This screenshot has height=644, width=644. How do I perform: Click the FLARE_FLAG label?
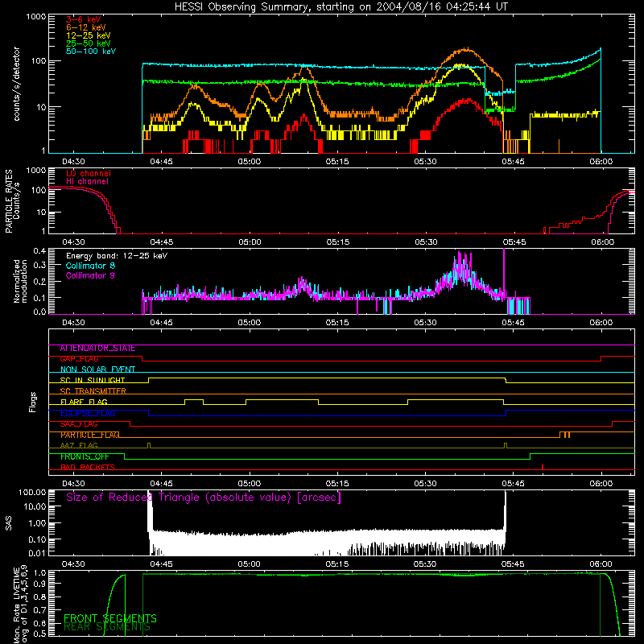84,402
